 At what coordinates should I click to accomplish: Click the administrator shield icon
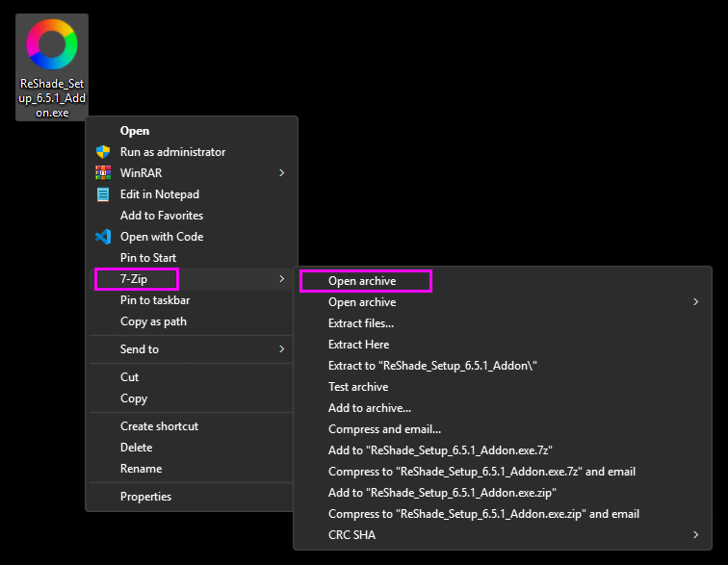(x=103, y=152)
